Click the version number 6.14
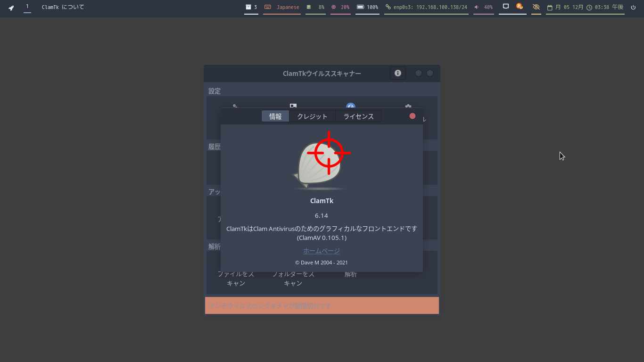This screenshot has height=362, width=644. (322, 215)
